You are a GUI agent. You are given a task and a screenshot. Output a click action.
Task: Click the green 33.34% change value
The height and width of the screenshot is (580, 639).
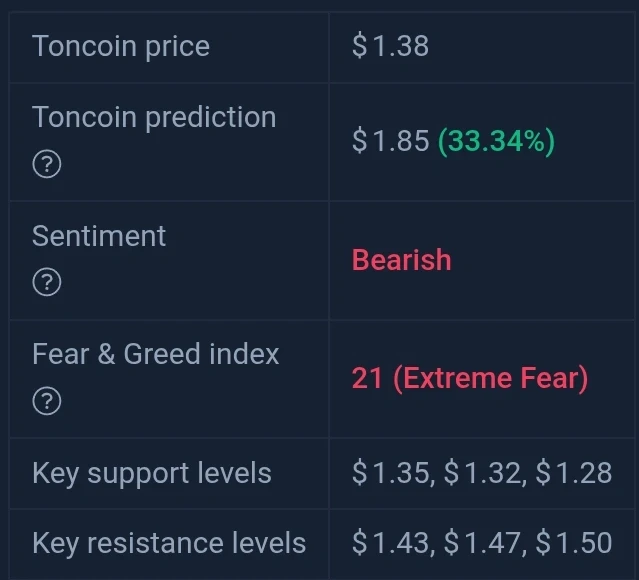[496, 141]
